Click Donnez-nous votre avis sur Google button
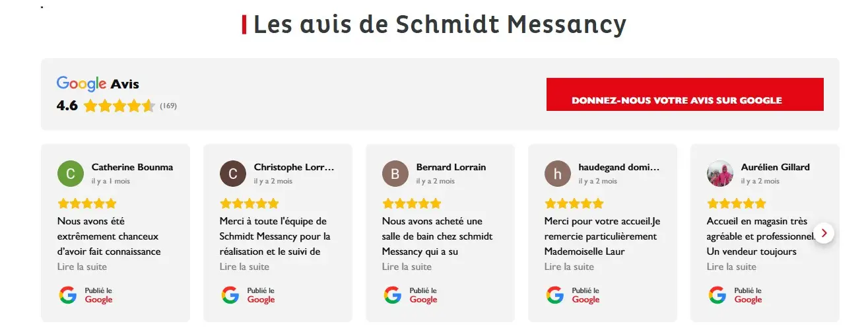 click(685, 94)
